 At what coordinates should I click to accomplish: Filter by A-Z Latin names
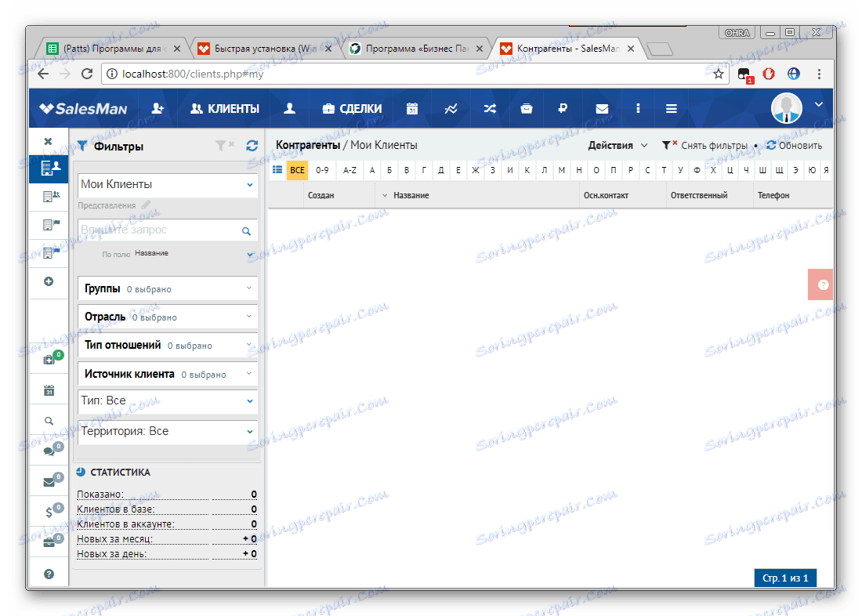350,170
